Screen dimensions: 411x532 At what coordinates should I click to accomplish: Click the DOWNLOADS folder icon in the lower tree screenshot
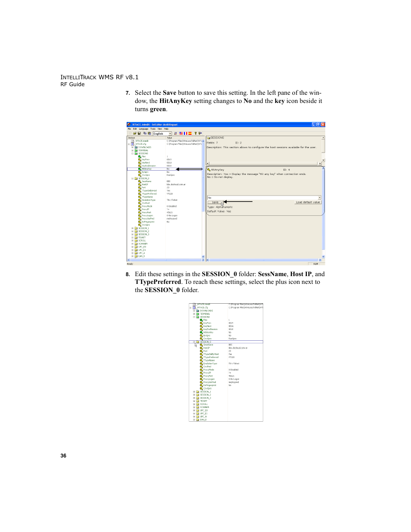198,311
